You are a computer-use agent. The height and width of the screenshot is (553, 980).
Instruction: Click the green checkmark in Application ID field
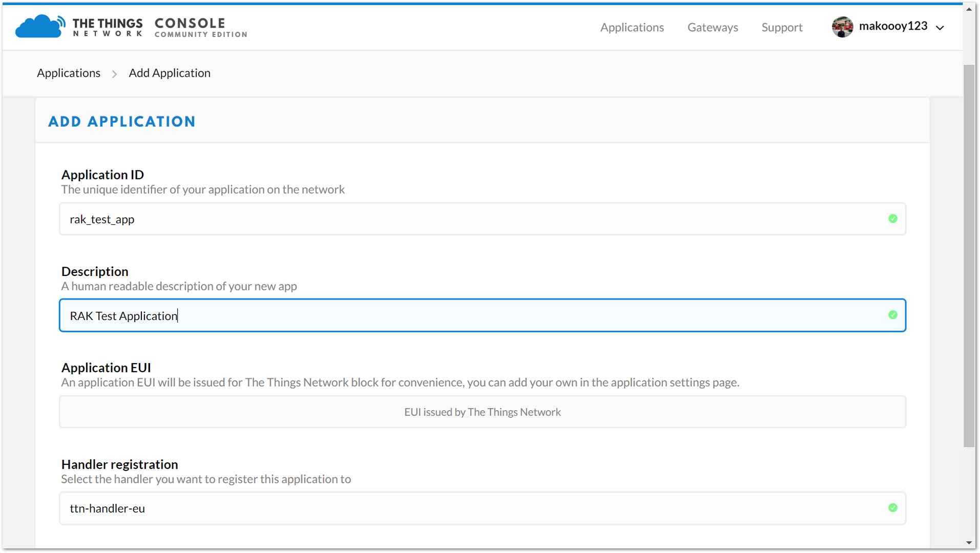pyautogui.click(x=893, y=219)
